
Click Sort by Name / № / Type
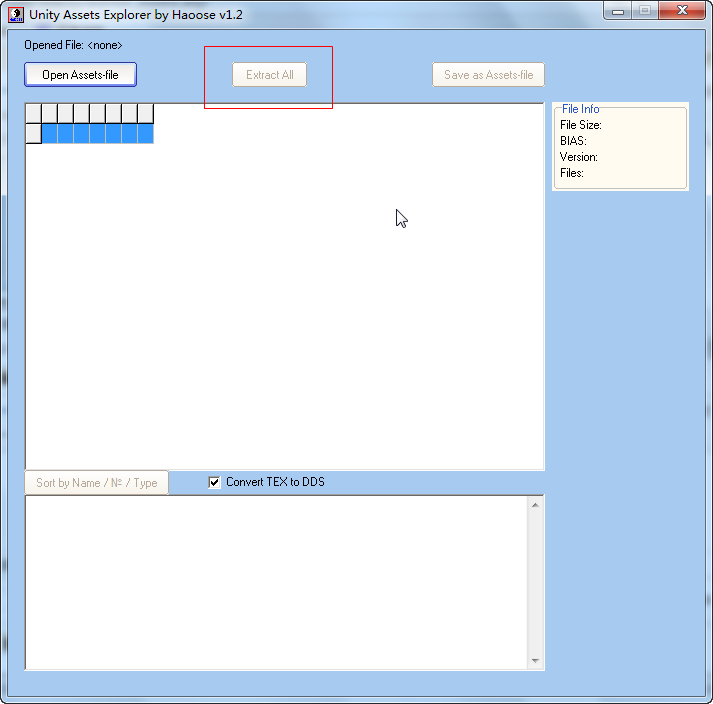coord(96,483)
